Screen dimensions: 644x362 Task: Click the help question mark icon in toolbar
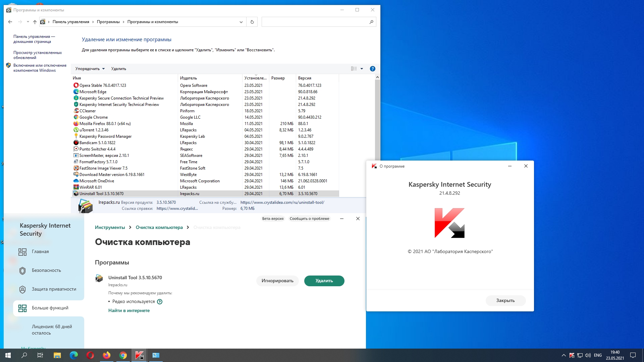coord(372,69)
